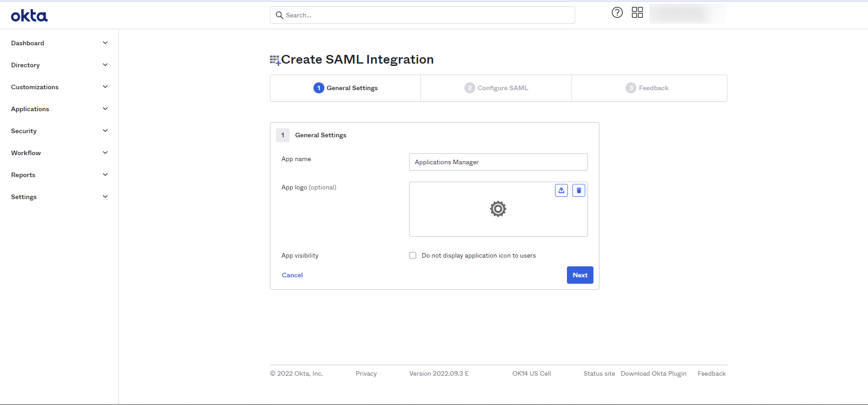Open the help question mark icon
868x405 pixels.
point(617,13)
